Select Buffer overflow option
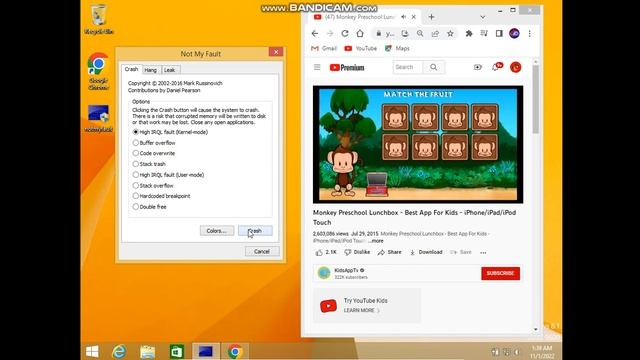 [x=154, y=143]
